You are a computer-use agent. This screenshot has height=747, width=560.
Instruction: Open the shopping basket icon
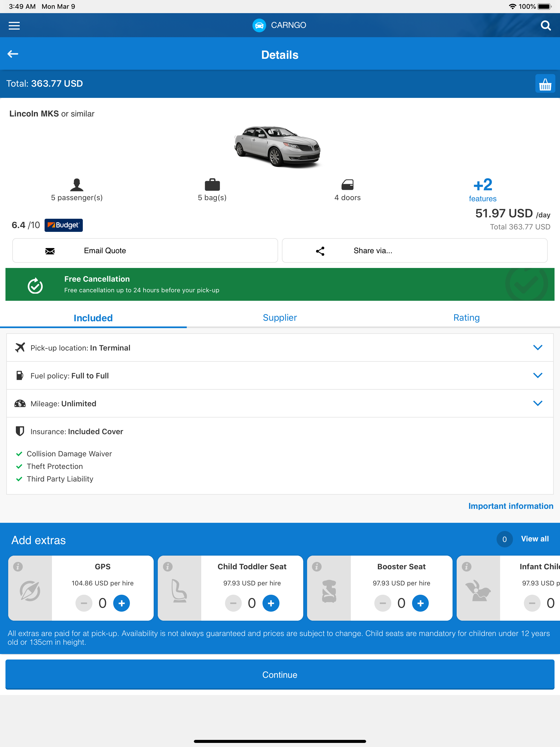click(544, 84)
